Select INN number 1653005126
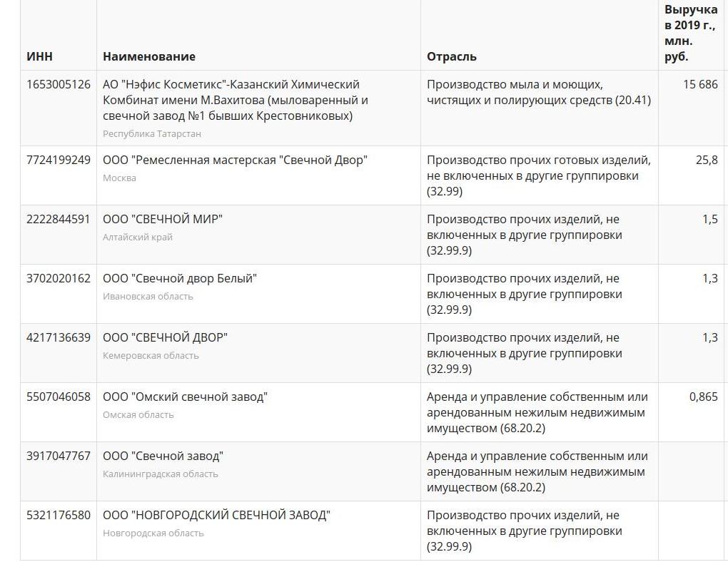Screen dimensions: 728x562 pos(59,84)
